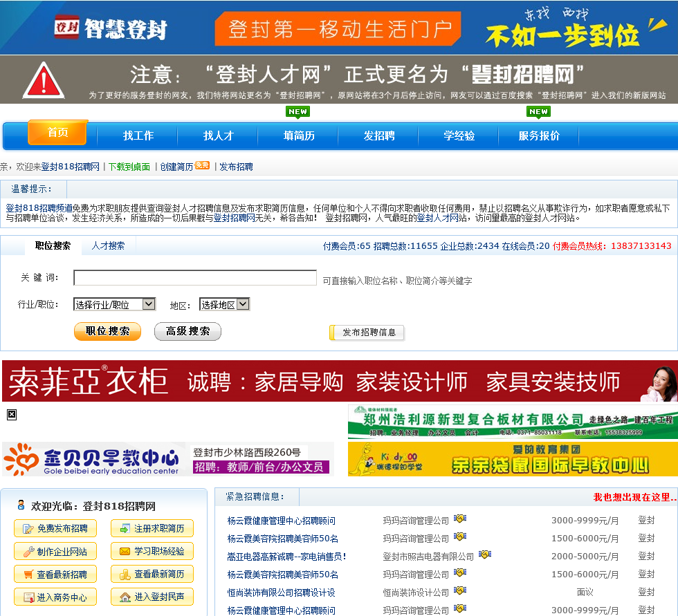Switch to 人才搜索 tab
Image resolution: width=678 pixels, height=616 pixels.
click(x=108, y=246)
